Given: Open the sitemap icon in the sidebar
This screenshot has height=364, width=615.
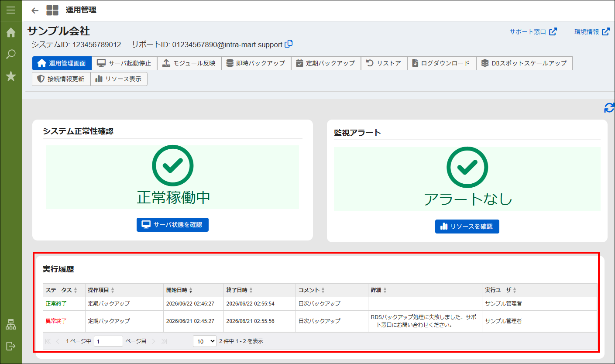Looking at the screenshot, I should [x=11, y=325].
